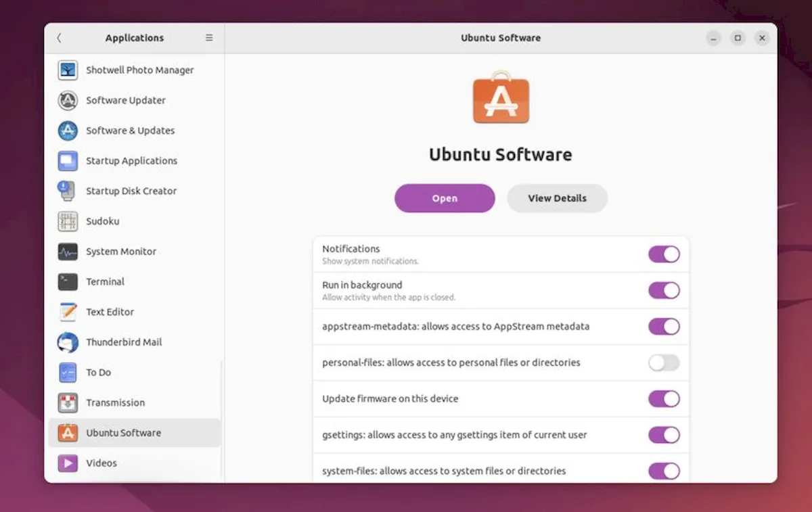The image size is (812, 512).
Task: Click the Startup Disk Creator icon
Action: click(x=68, y=191)
